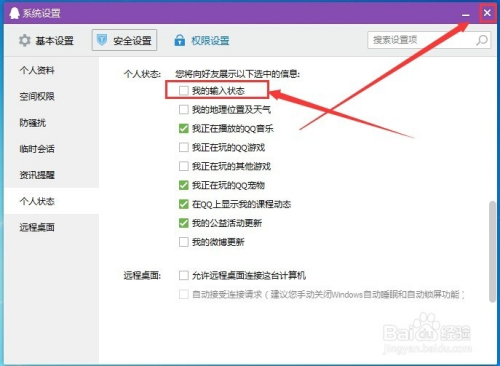The height and width of the screenshot is (366, 500).
Task: Close the 系统设置 window
Action: (487, 13)
